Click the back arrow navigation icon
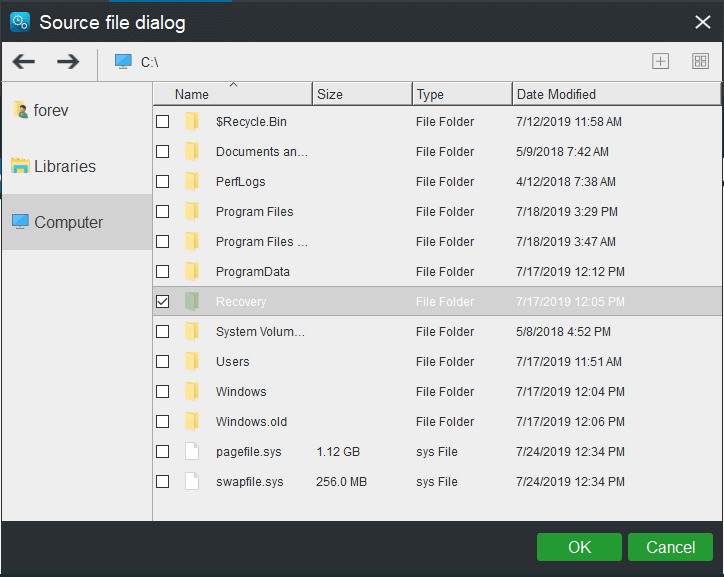The width and height of the screenshot is (724, 577). 24,62
